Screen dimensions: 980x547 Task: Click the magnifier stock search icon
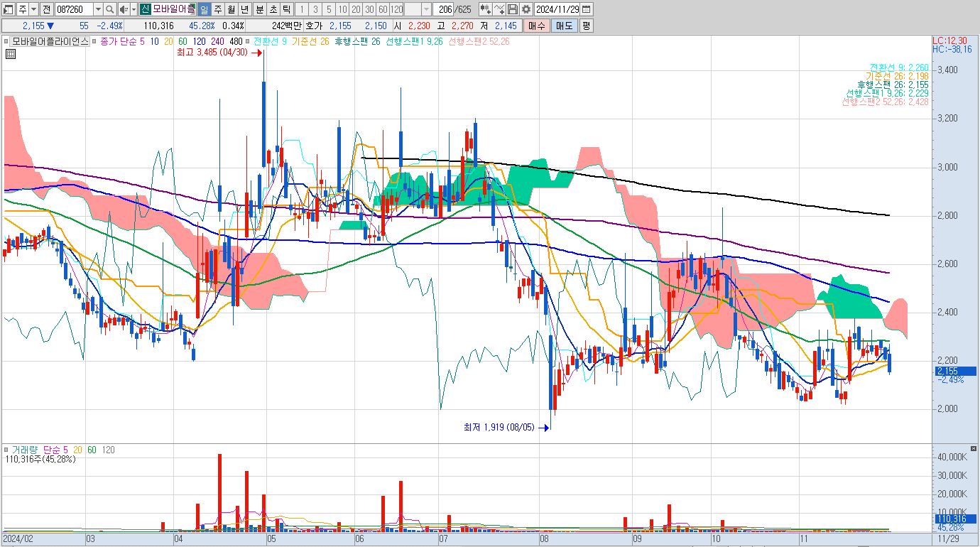point(110,9)
